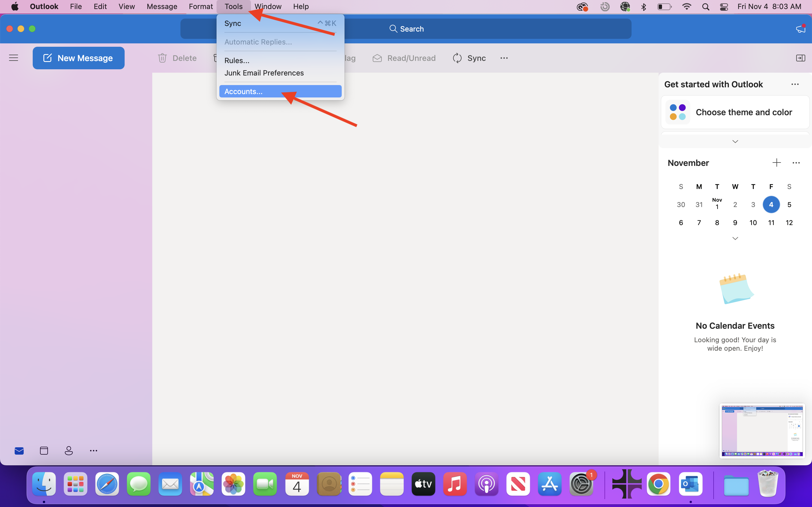The width and height of the screenshot is (812, 507).
Task: Open the People contacts icon
Action: click(x=69, y=451)
